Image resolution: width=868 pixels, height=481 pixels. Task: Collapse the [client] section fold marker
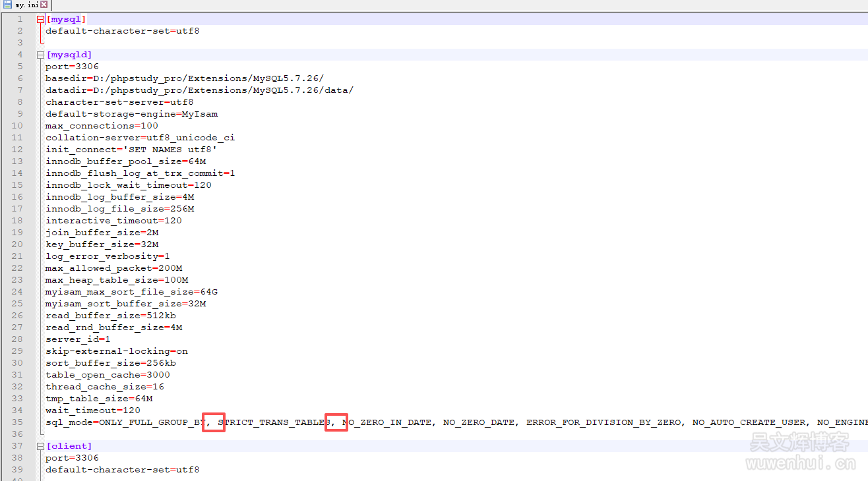tap(40, 446)
